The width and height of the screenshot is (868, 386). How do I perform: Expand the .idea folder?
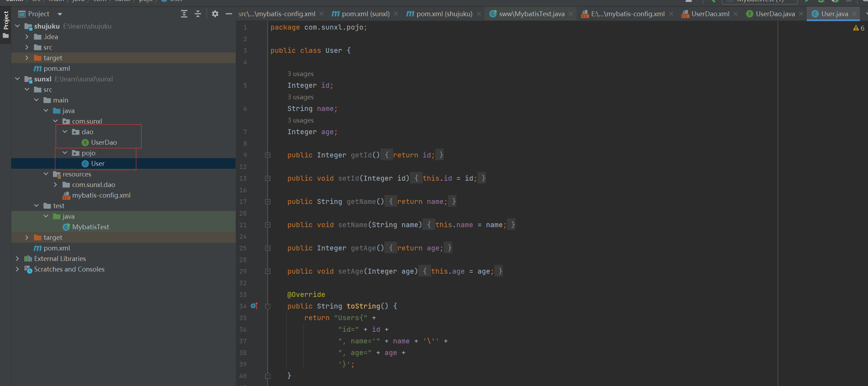pyautogui.click(x=27, y=37)
